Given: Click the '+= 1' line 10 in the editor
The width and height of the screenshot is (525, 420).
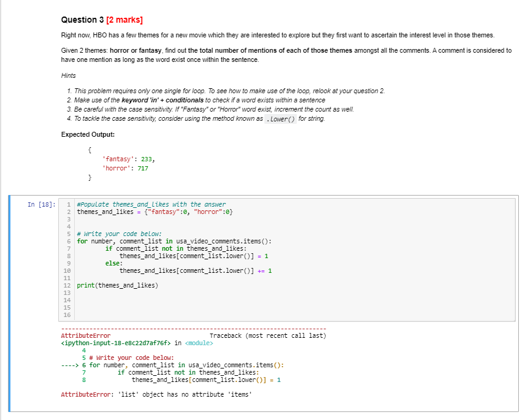Looking at the screenshot, I should 196,271.
